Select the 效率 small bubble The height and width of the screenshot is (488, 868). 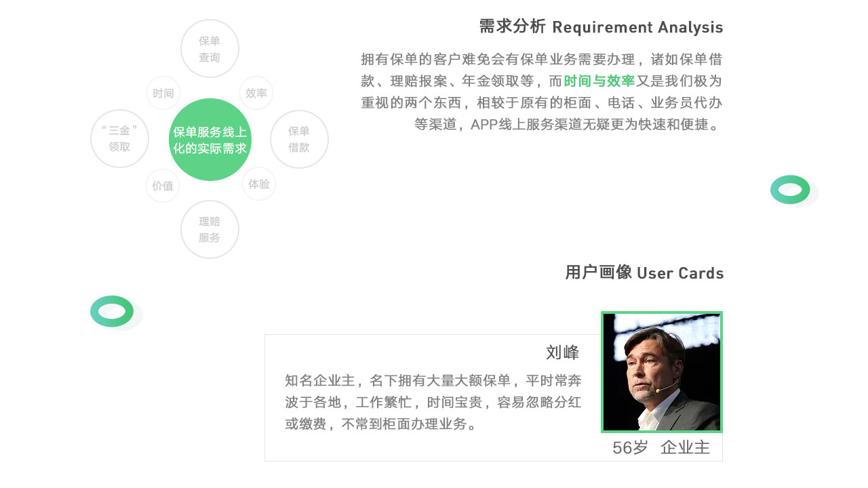tap(256, 94)
